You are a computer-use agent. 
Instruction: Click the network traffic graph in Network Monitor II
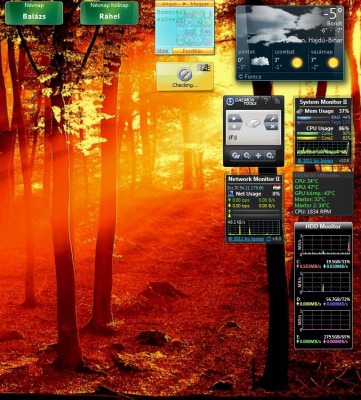tap(254, 227)
